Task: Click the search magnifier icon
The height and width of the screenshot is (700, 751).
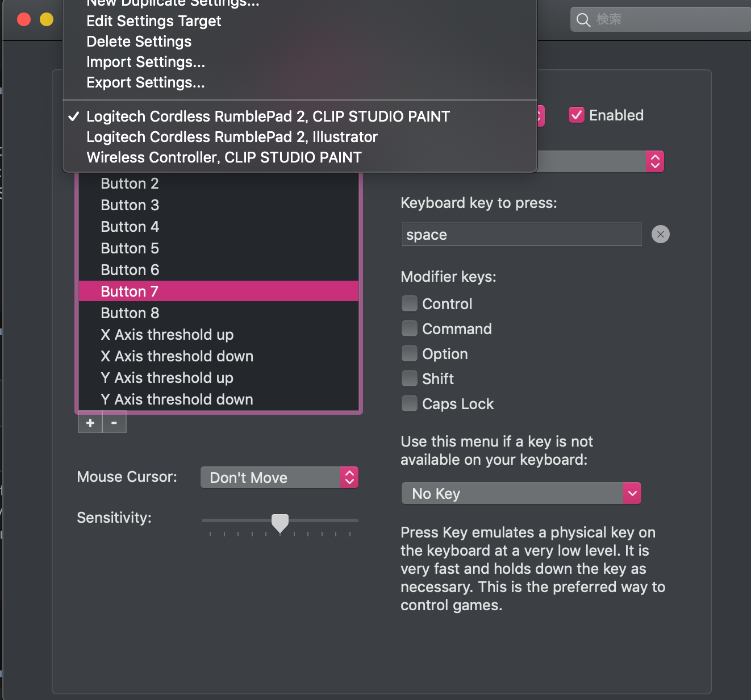Action: (x=583, y=20)
